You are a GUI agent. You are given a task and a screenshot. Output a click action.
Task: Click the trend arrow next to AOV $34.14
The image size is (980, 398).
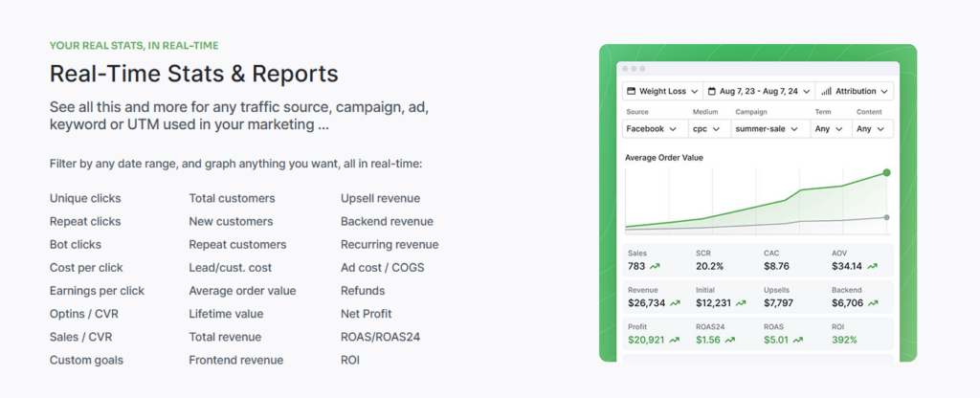[869, 266]
